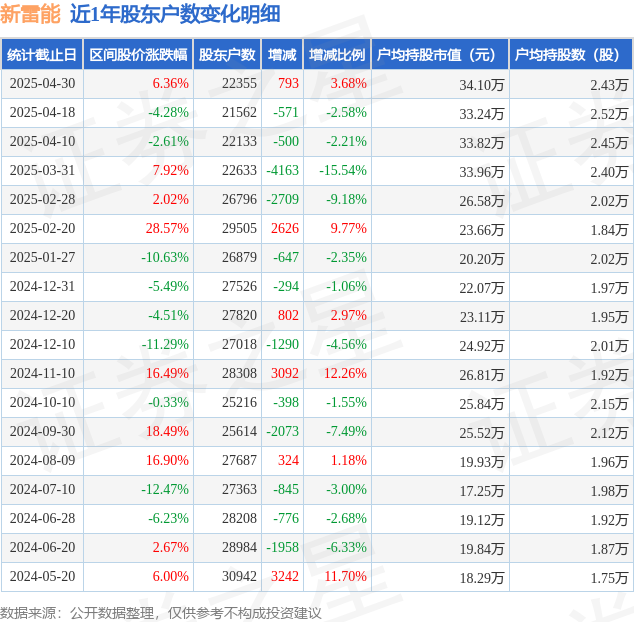Select the date cell 2025-04-30

[x=42, y=84]
